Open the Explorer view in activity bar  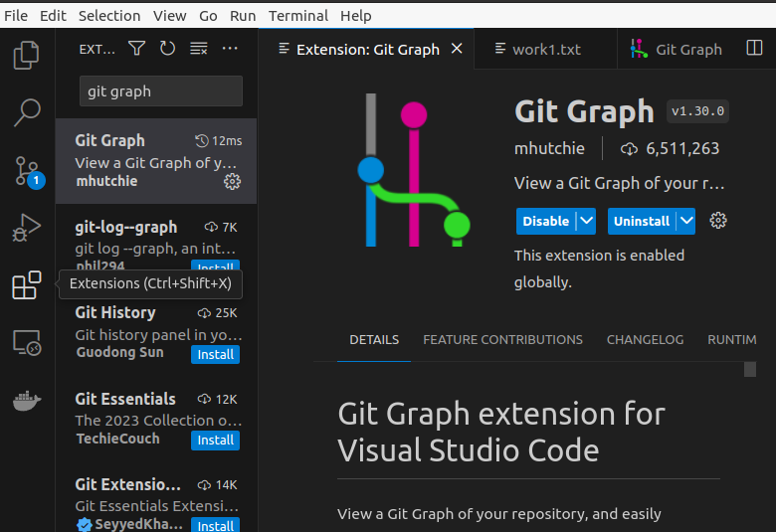(26, 55)
